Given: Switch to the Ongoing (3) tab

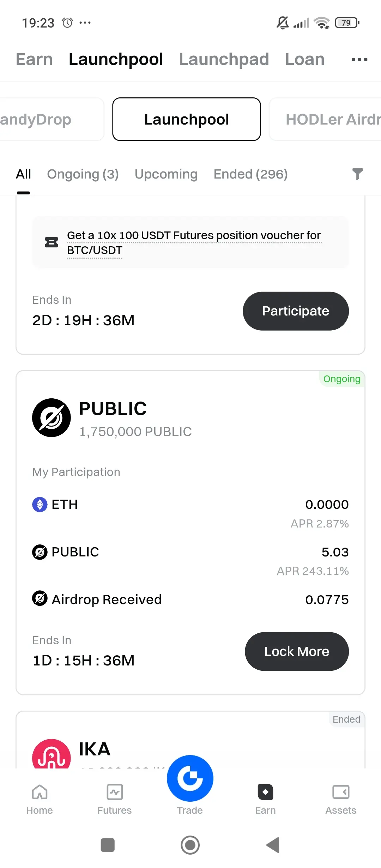Looking at the screenshot, I should (x=83, y=174).
